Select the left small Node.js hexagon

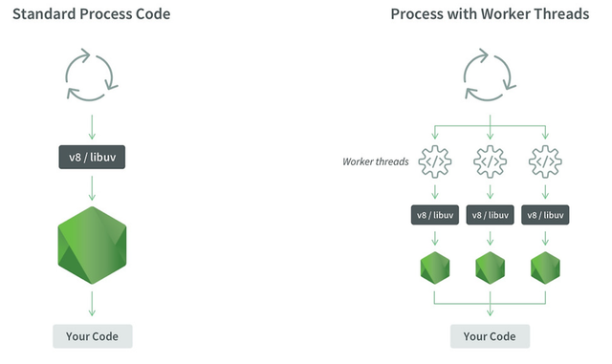(435, 268)
